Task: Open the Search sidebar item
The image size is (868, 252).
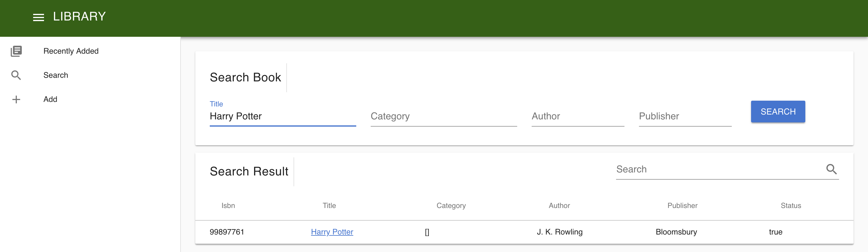Action: pos(55,75)
